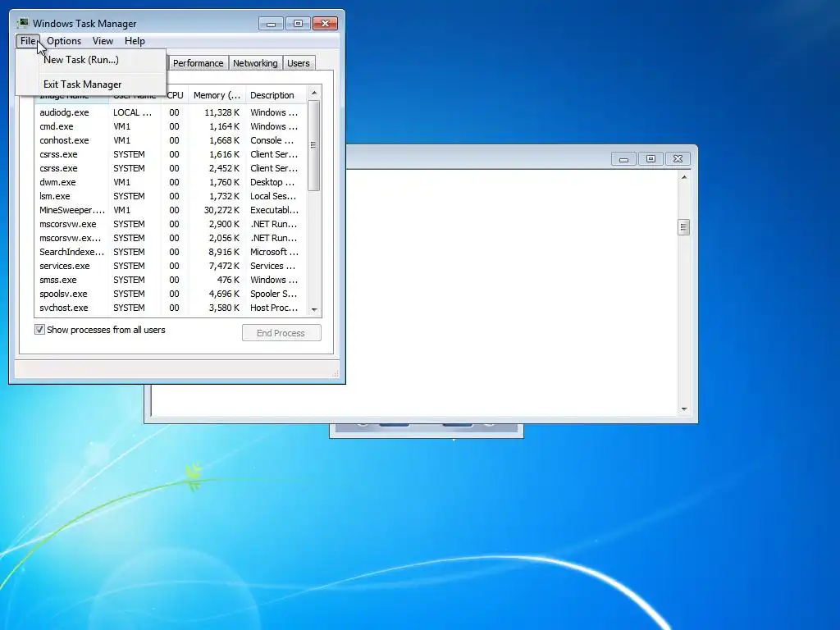Select the SearchIndexer process row

coord(171,252)
